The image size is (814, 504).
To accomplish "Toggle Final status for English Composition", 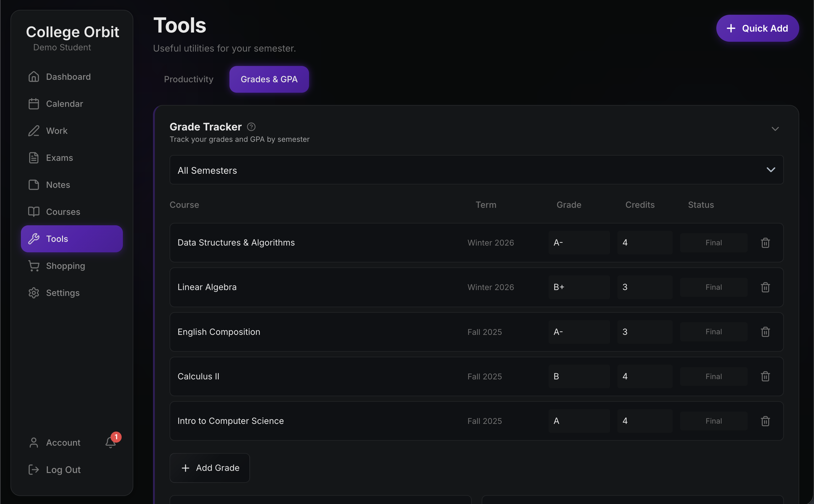I will click(713, 332).
